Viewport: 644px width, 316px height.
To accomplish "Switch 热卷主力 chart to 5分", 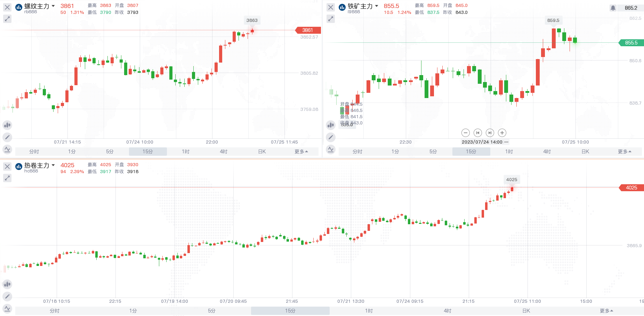I will coord(212,311).
